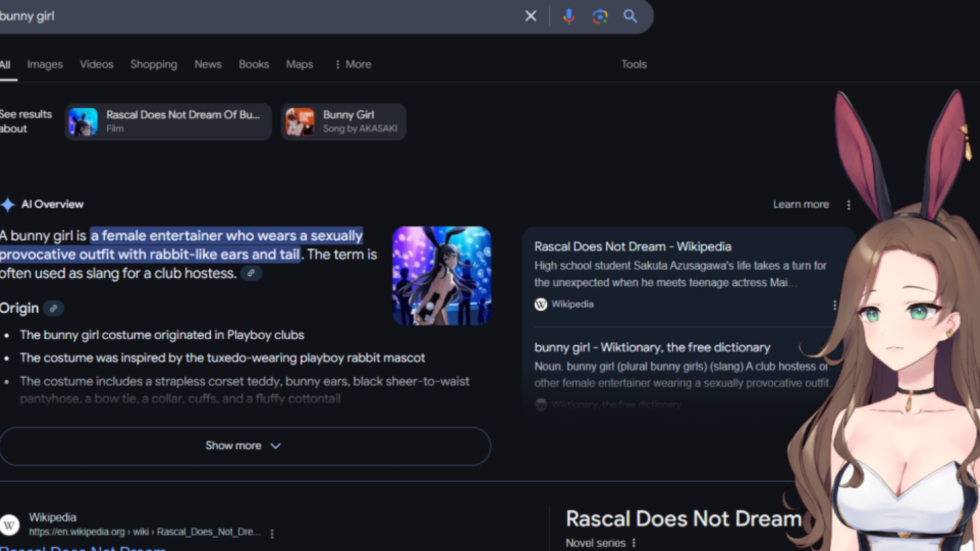This screenshot has height=551, width=980.
Task: Open the Shopping tab
Action: [153, 64]
